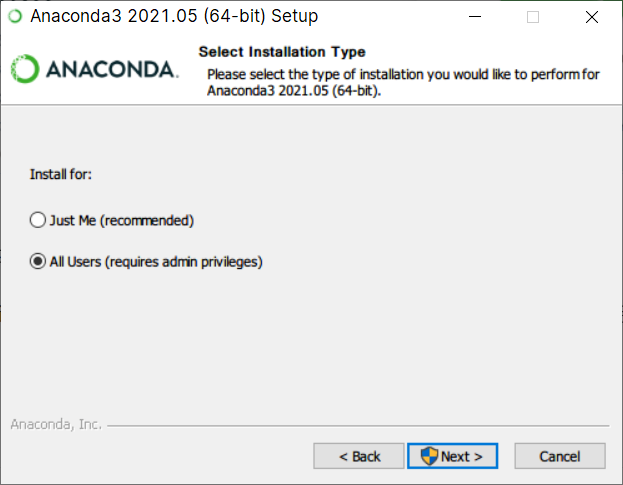Click the small Anaconda icon in title bar
Screen dimensions: 623x485
[x=15, y=17]
